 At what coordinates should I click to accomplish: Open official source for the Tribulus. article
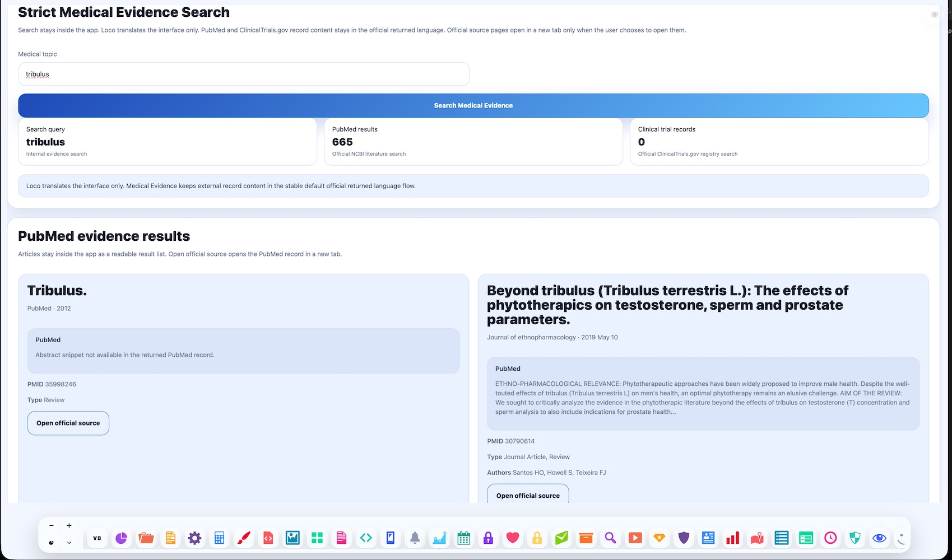(68, 423)
